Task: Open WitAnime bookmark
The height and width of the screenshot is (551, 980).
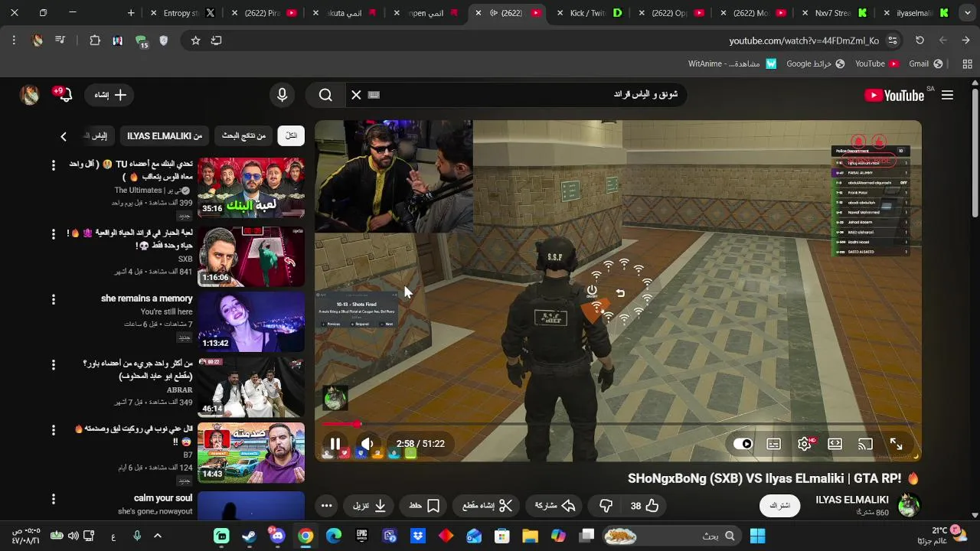Action: tap(732, 64)
